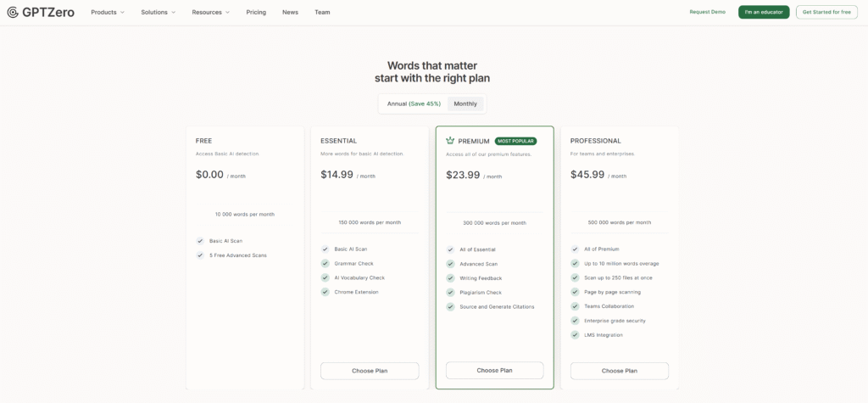Expand the Products dropdown menu
The width and height of the screenshot is (868, 403).
point(108,12)
